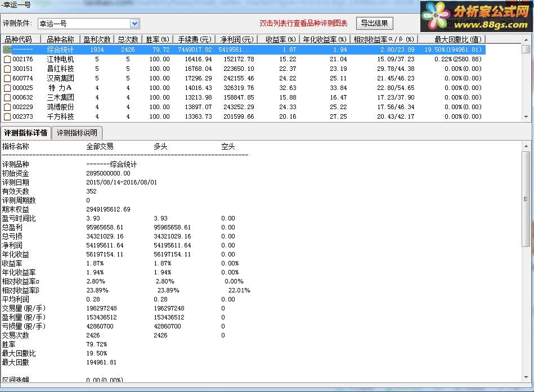
Task: Click the 综合统计 row icon
Action: coord(7,49)
